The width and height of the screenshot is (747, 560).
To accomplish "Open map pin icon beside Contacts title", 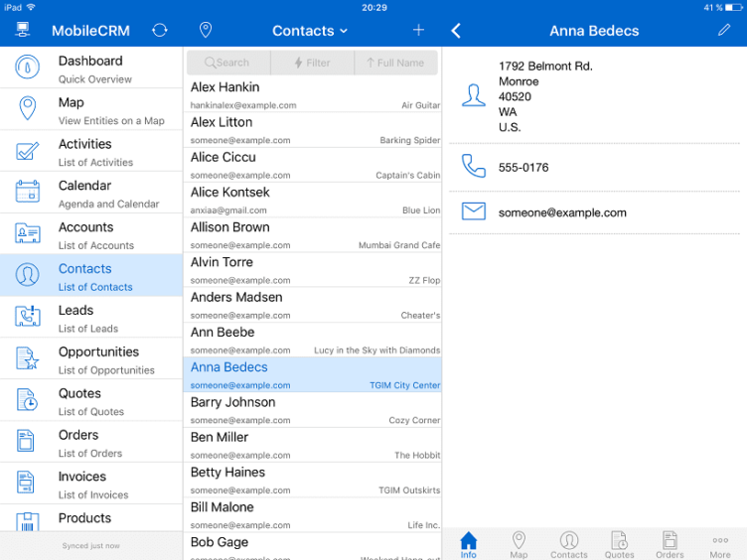I will click(206, 31).
